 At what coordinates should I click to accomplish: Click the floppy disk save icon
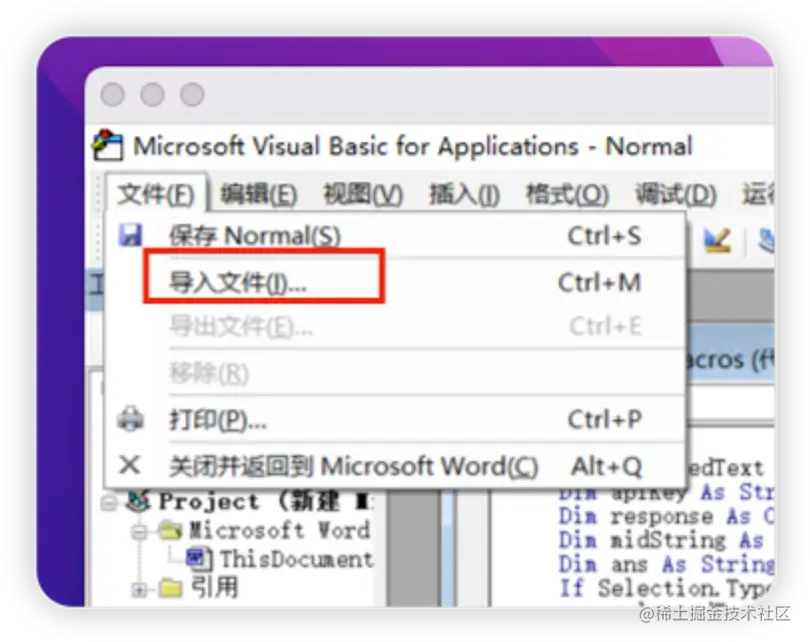[x=130, y=235]
